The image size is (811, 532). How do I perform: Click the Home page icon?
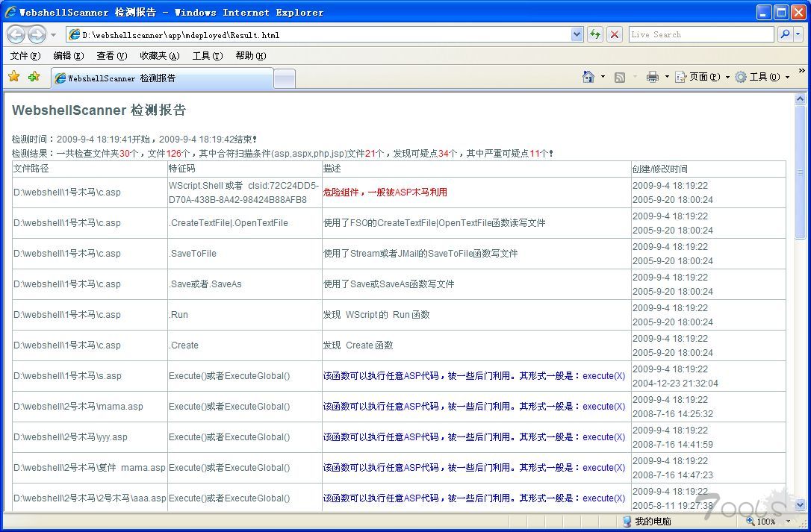(588, 77)
